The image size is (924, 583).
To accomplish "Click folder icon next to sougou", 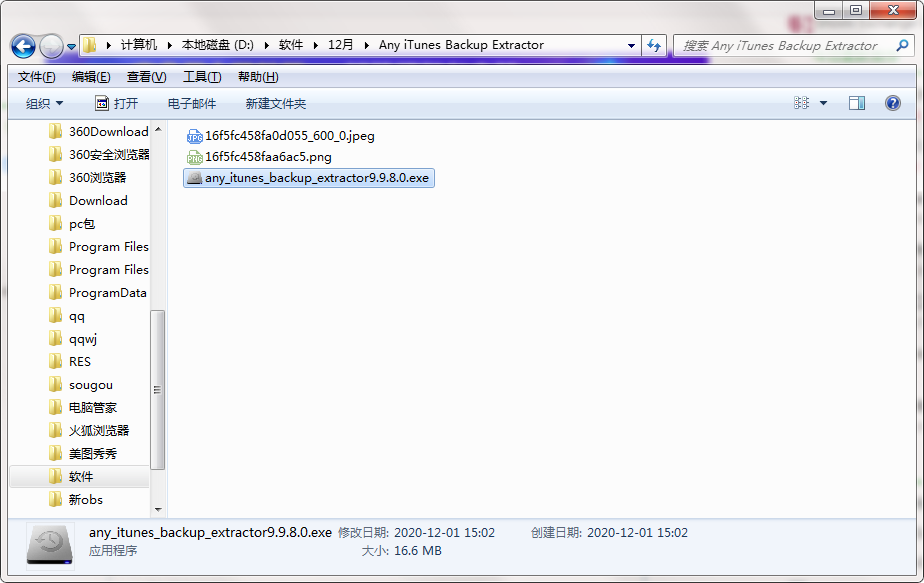I will click(55, 384).
